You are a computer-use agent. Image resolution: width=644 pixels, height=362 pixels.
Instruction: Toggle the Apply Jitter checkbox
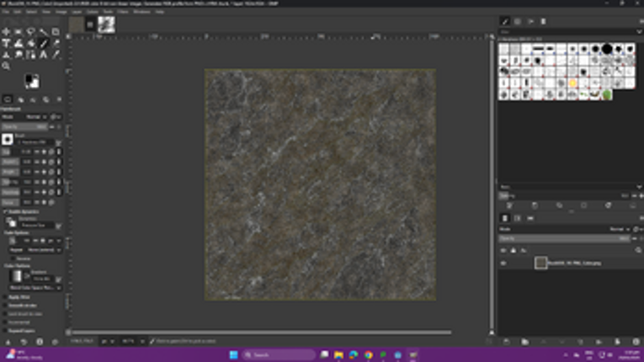(x=5, y=296)
